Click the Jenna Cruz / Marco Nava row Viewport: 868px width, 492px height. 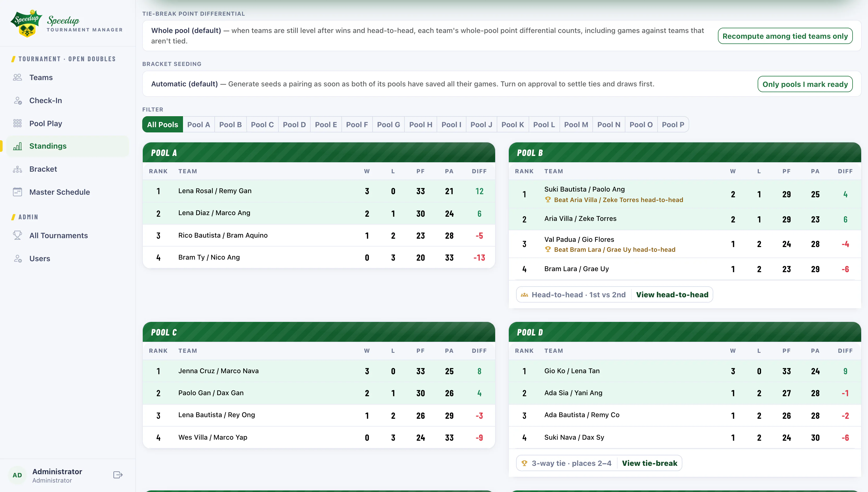[319, 371]
